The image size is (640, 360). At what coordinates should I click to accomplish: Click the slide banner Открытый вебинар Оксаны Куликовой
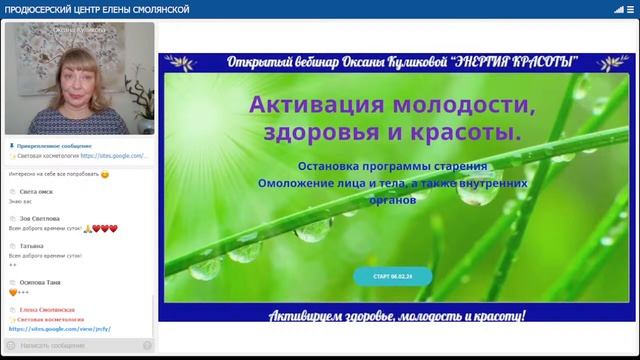point(402,62)
